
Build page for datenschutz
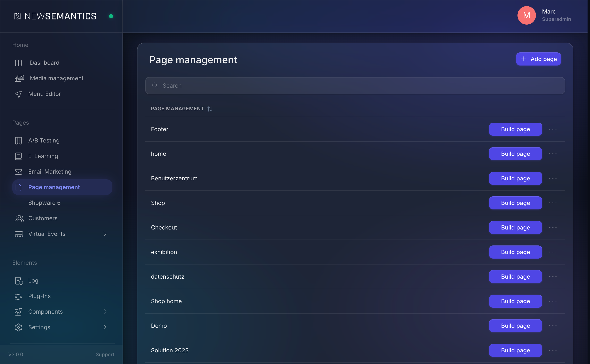(x=516, y=277)
